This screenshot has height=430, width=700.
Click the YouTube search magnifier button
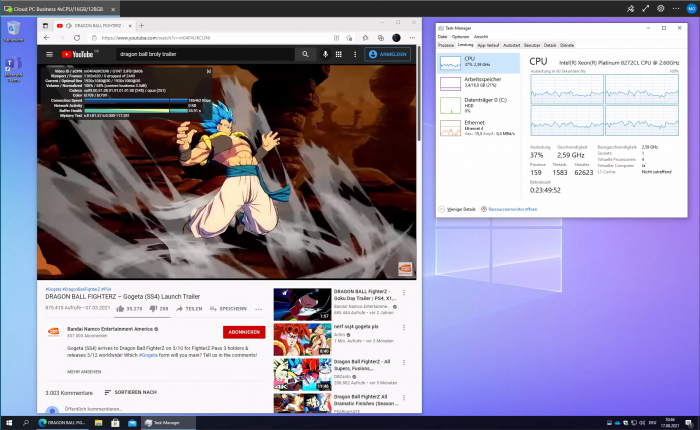coord(305,54)
